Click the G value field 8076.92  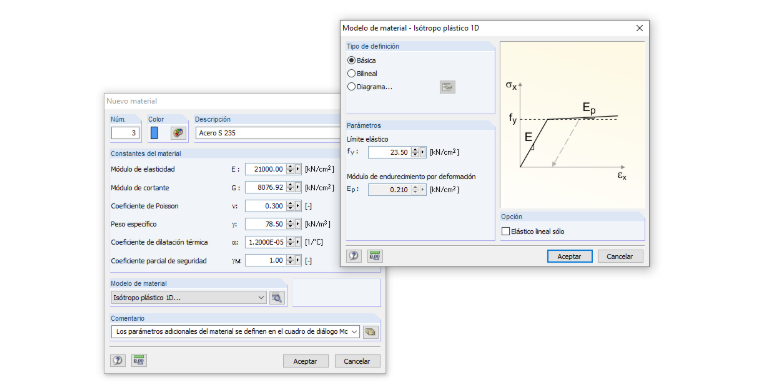point(266,188)
